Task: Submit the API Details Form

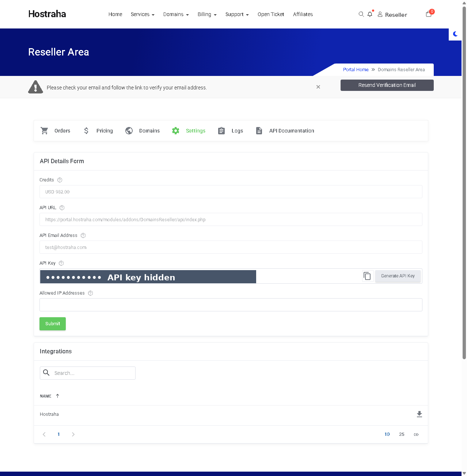Action: (x=53, y=324)
